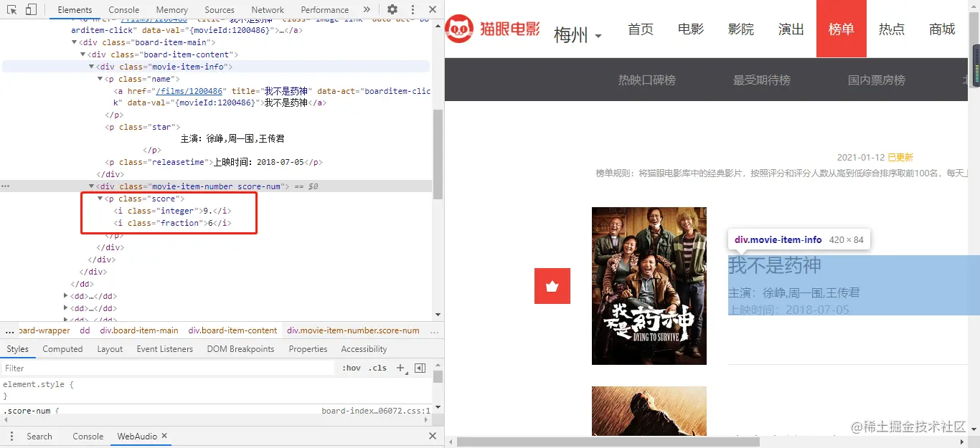This screenshot has width=980, height=448.
Task: Switch to the drawer Search tab
Action: pyautogui.click(x=39, y=436)
